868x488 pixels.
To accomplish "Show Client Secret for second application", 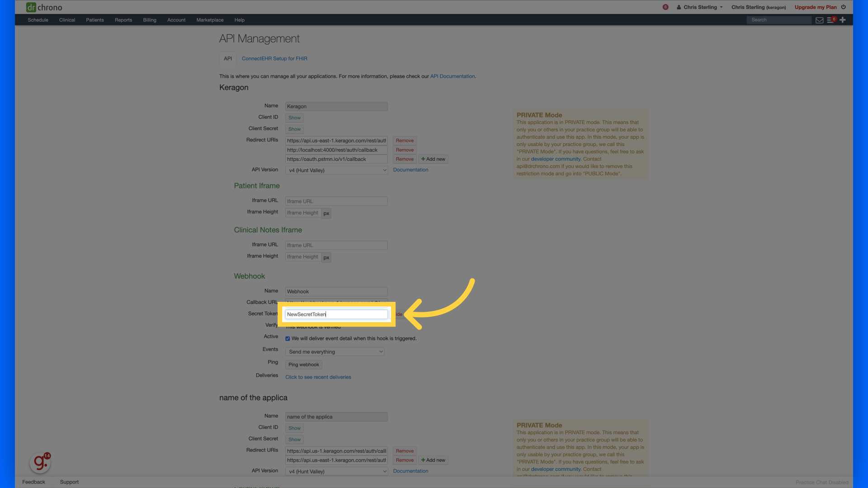I will [x=294, y=439].
